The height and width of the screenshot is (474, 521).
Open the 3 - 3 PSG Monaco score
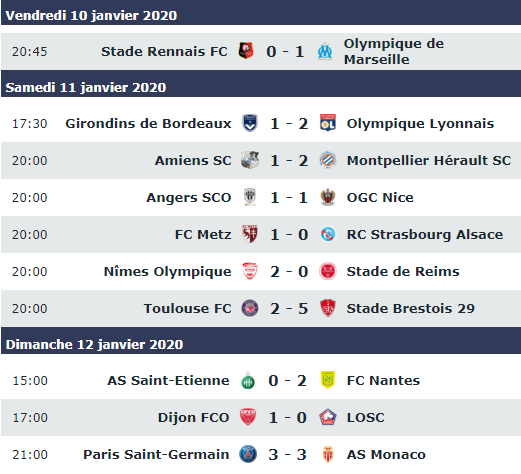click(287, 454)
